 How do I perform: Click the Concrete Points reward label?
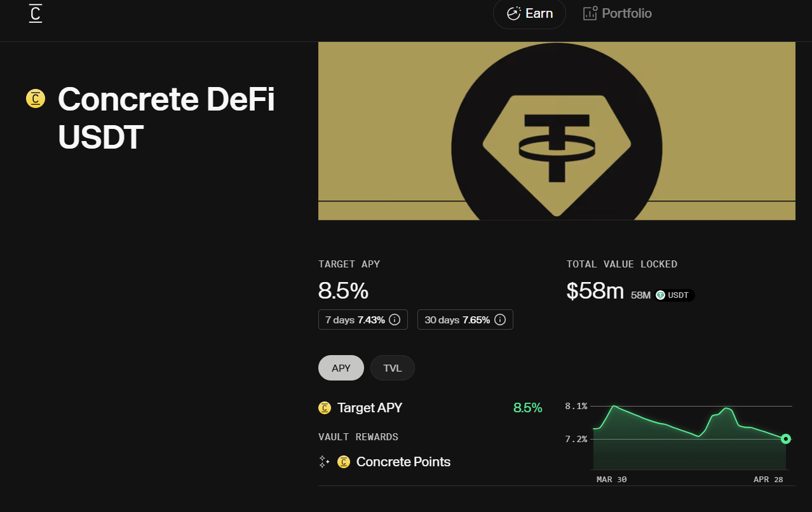click(x=403, y=462)
